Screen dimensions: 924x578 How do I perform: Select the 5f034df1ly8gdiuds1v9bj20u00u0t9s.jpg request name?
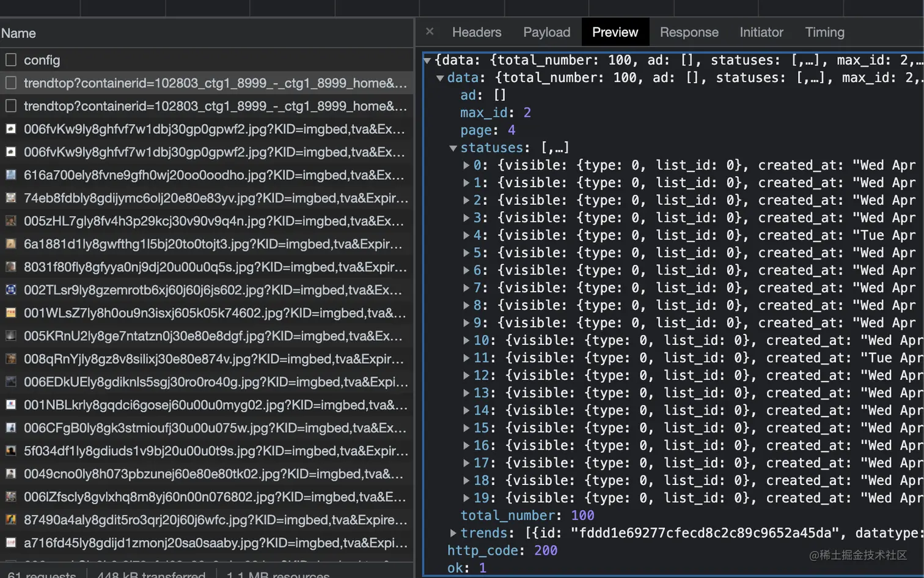tap(216, 451)
